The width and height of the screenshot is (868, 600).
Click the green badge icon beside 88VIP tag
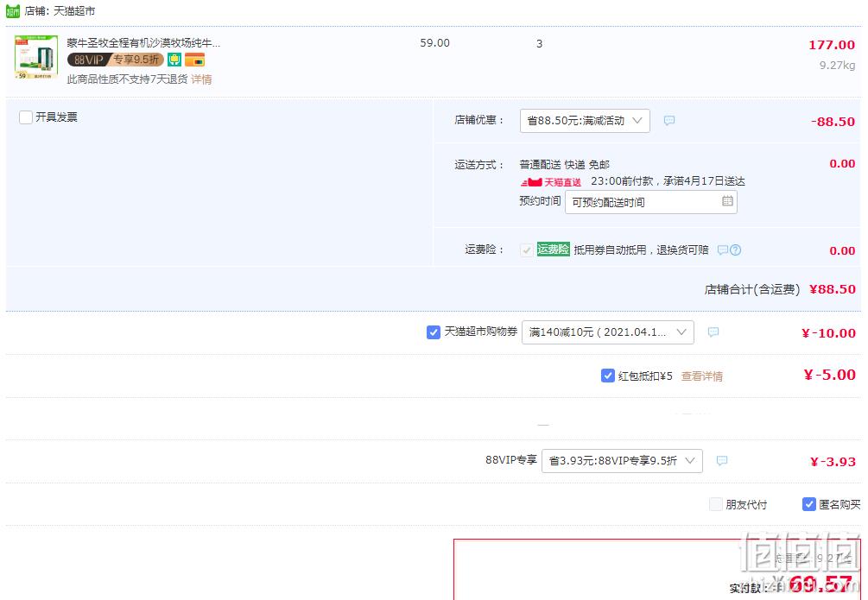174,60
